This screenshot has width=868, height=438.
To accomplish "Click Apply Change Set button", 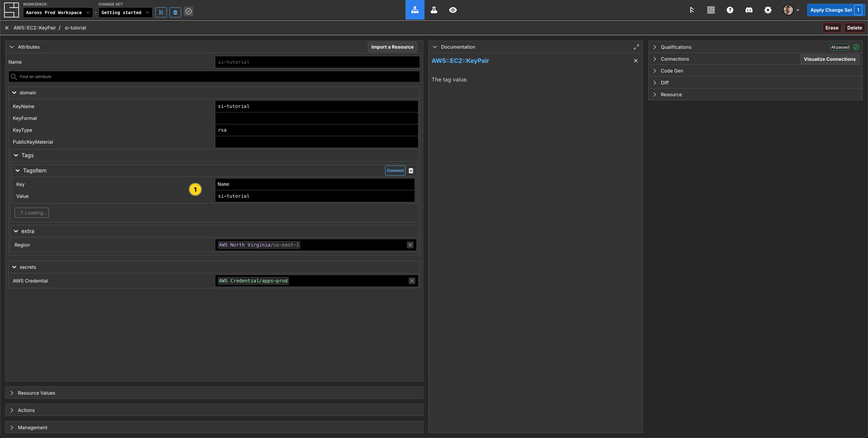I will pos(836,10).
